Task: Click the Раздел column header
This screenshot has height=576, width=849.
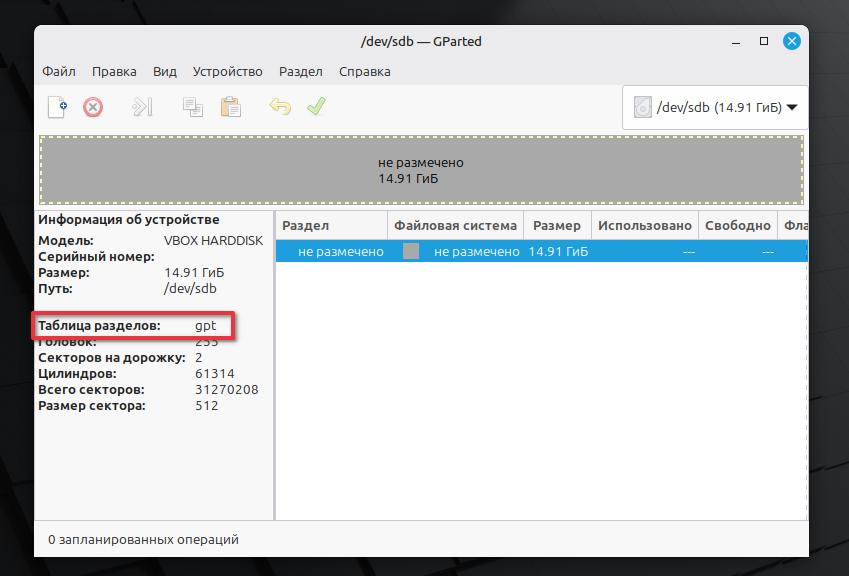Action: click(x=332, y=225)
